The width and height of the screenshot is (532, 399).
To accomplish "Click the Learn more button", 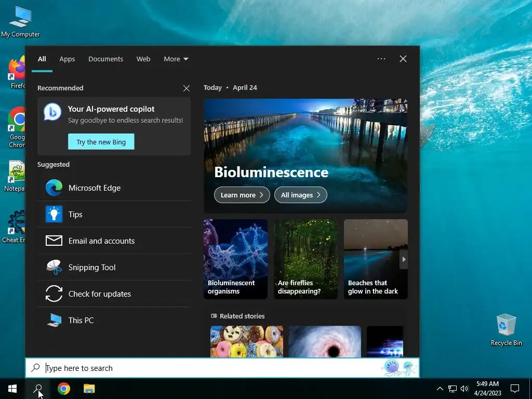I will (242, 195).
